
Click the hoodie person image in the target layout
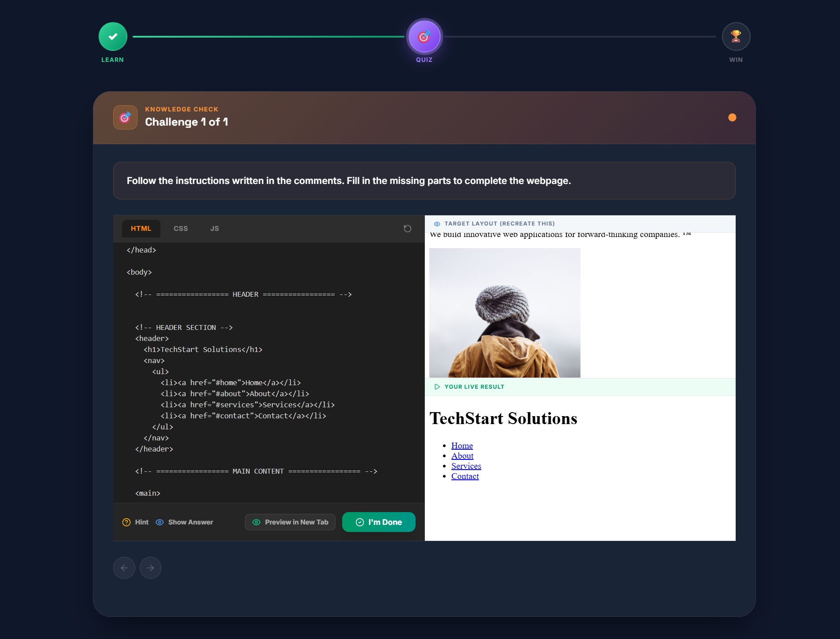point(504,312)
